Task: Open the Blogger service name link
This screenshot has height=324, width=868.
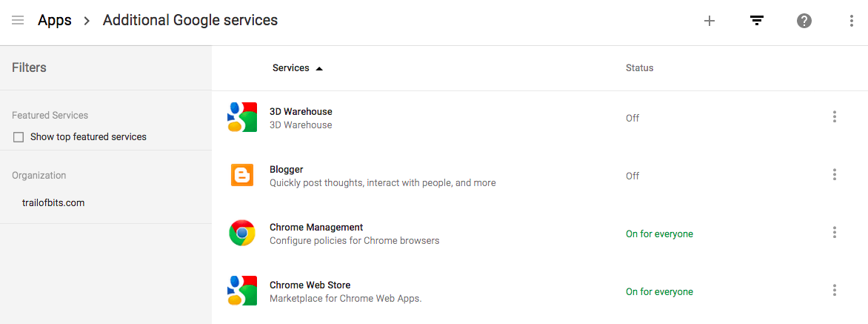Action: (287, 170)
